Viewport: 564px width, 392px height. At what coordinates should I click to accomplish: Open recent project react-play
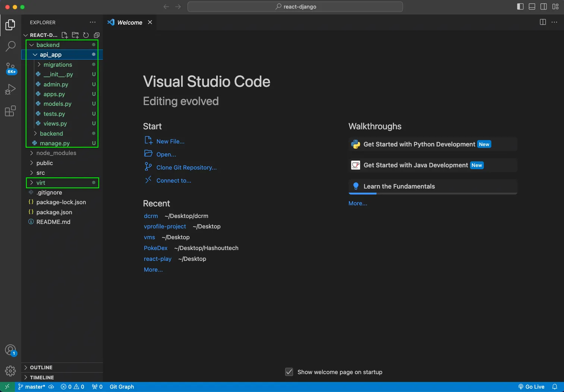[x=158, y=259]
